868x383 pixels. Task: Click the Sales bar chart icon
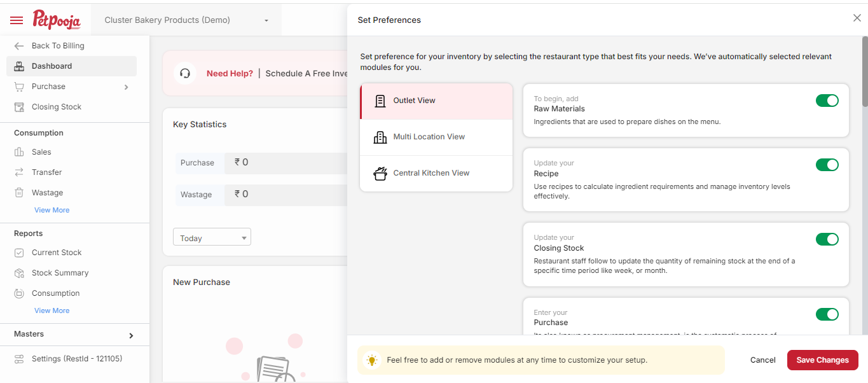19,152
